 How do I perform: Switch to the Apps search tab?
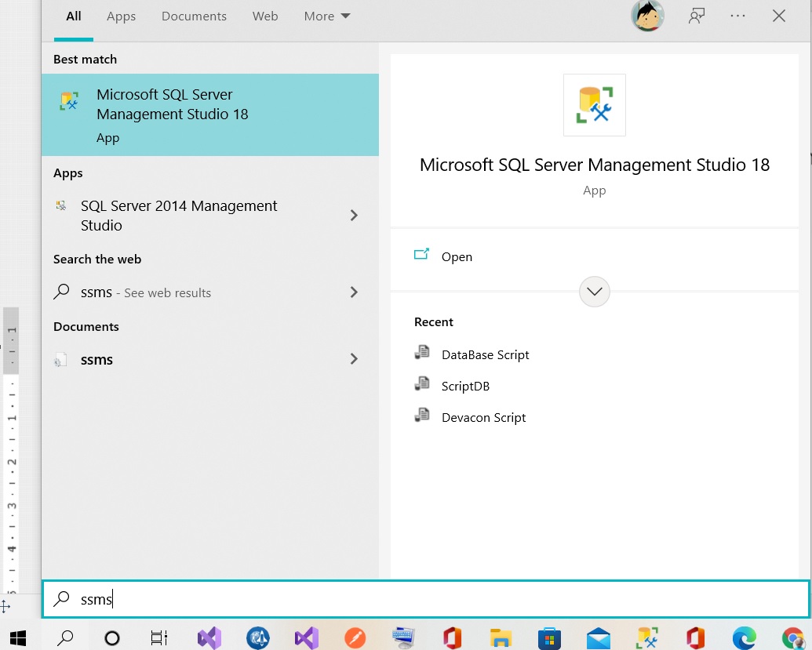[x=121, y=16]
